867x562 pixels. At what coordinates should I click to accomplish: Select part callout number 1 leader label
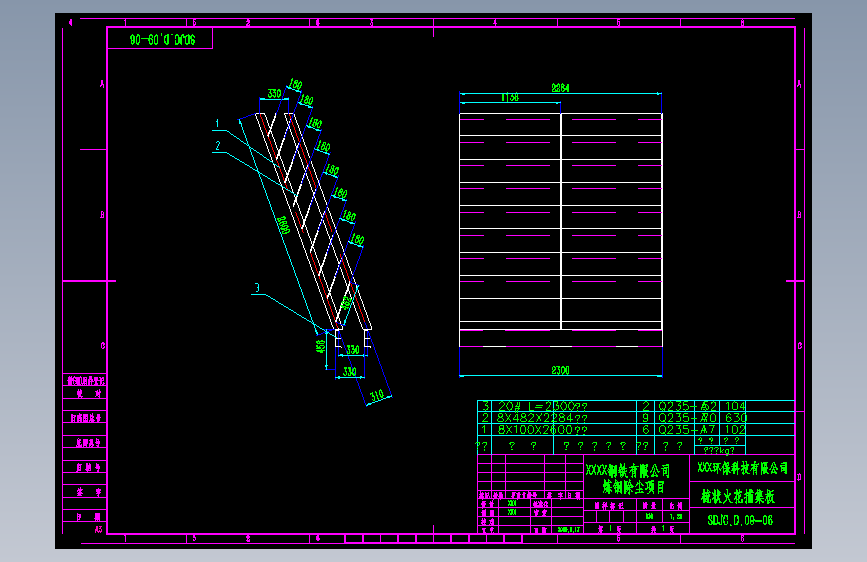[217, 123]
